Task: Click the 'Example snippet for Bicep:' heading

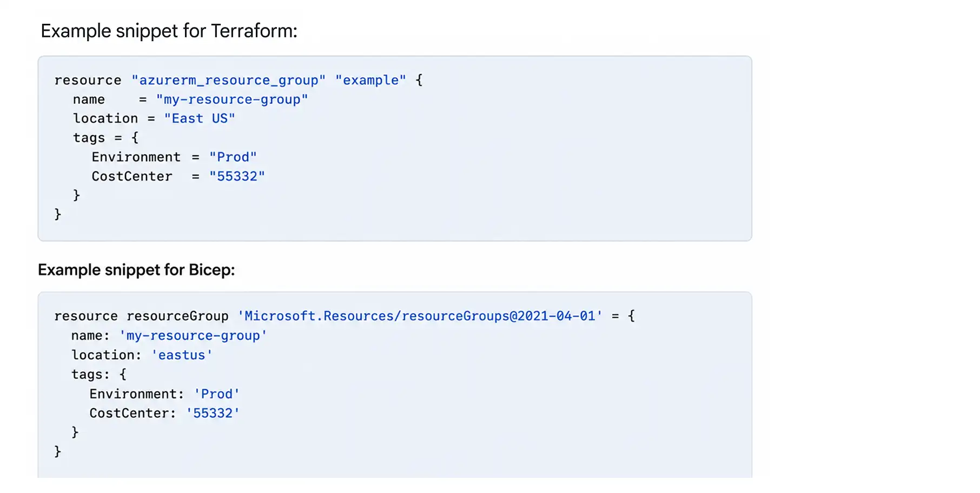Action: 136,270
